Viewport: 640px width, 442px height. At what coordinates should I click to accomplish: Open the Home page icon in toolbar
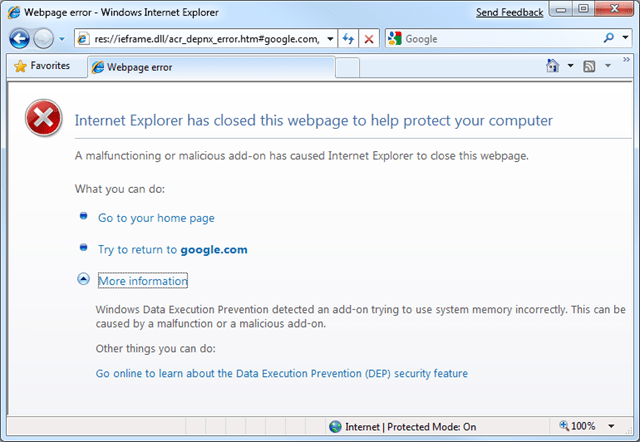pos(553,65)
